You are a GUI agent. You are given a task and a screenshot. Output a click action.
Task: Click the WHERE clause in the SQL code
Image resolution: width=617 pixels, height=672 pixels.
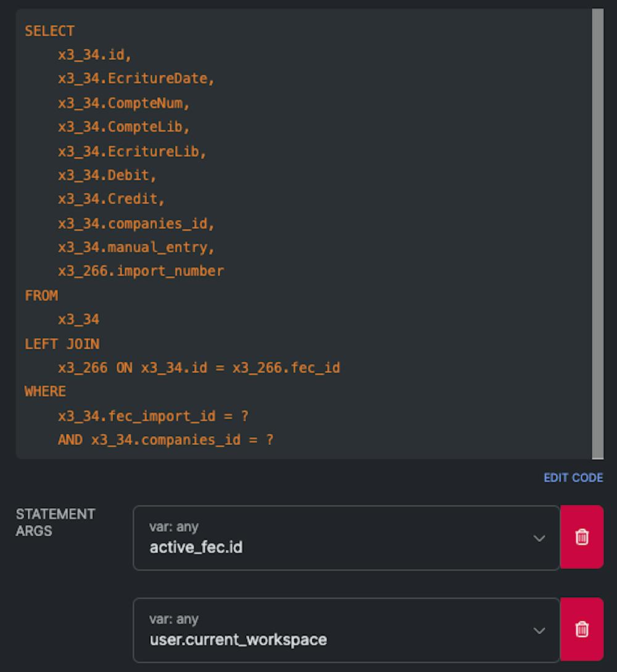coord(46,391)
